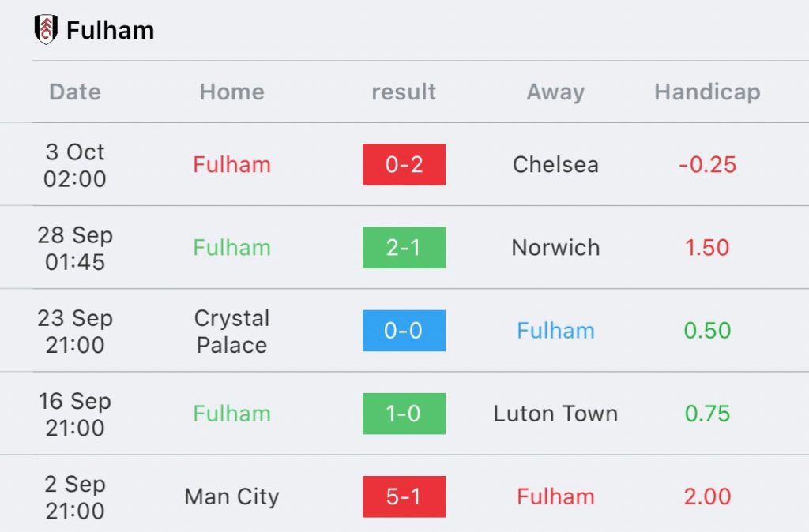Click the Man City team name
This screenshot has width=809, height=532.
tap(231, 497)
